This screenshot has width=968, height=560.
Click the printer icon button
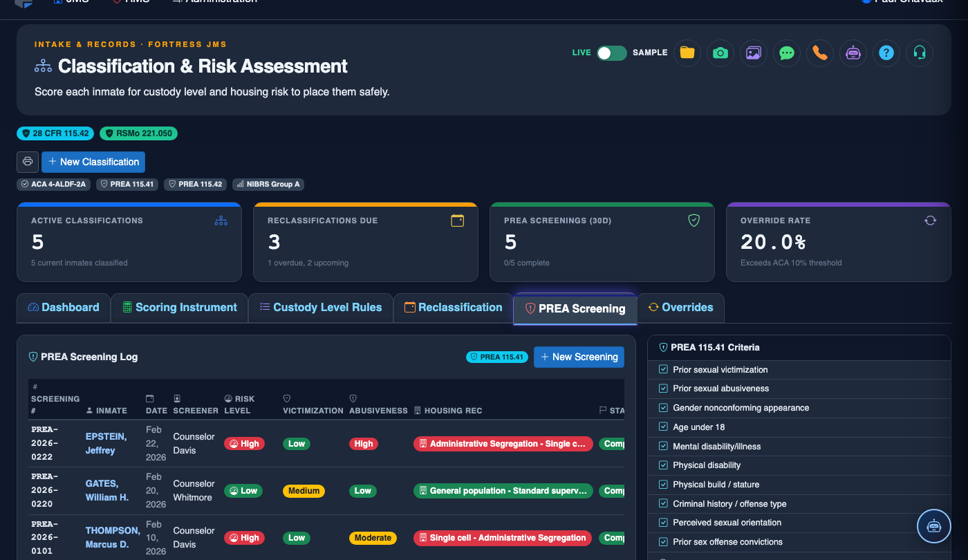tap(28, 162)
